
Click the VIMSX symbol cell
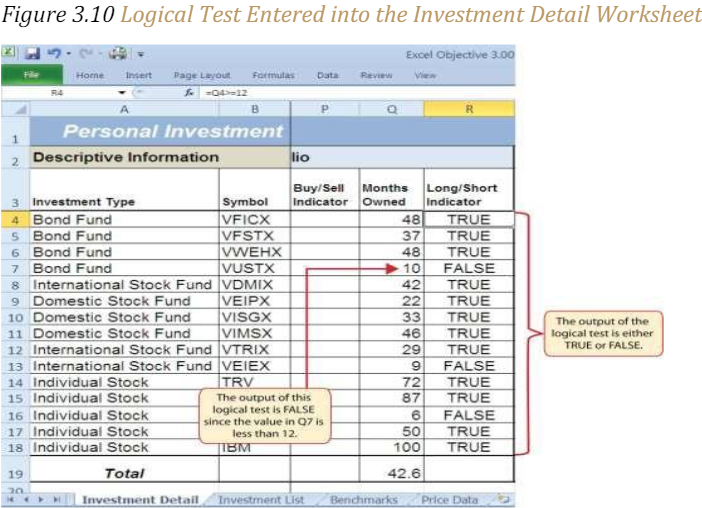pos(255,333)
